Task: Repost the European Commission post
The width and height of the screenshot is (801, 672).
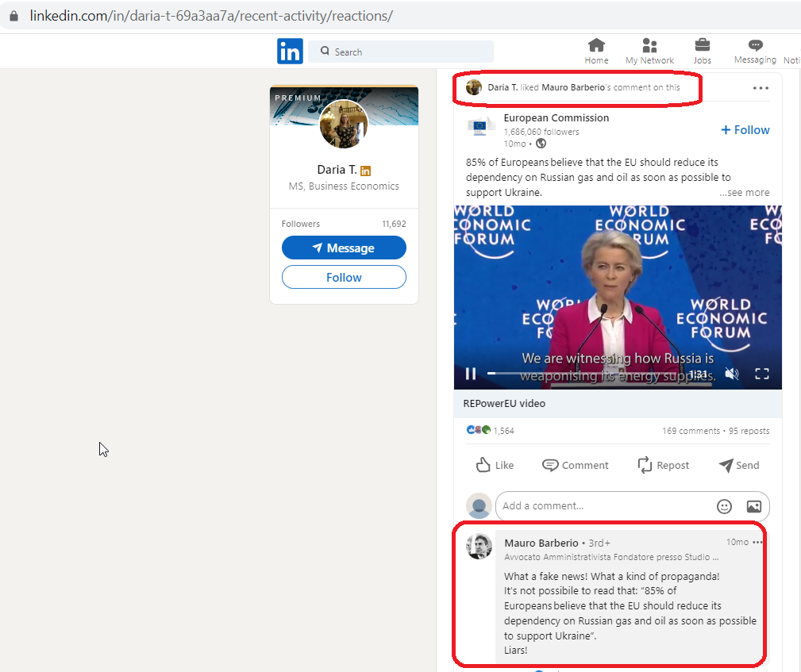Action: click(663, 465)
